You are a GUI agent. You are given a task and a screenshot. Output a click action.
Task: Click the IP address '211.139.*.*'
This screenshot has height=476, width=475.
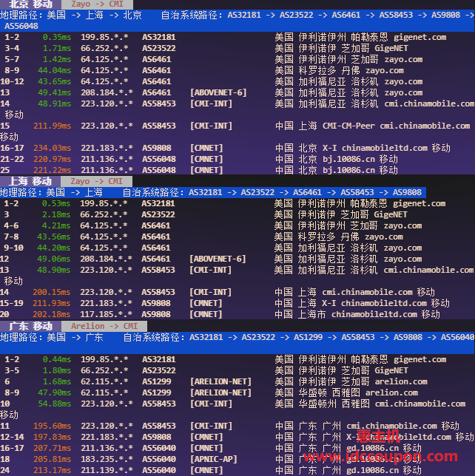[x=107, y=470]
